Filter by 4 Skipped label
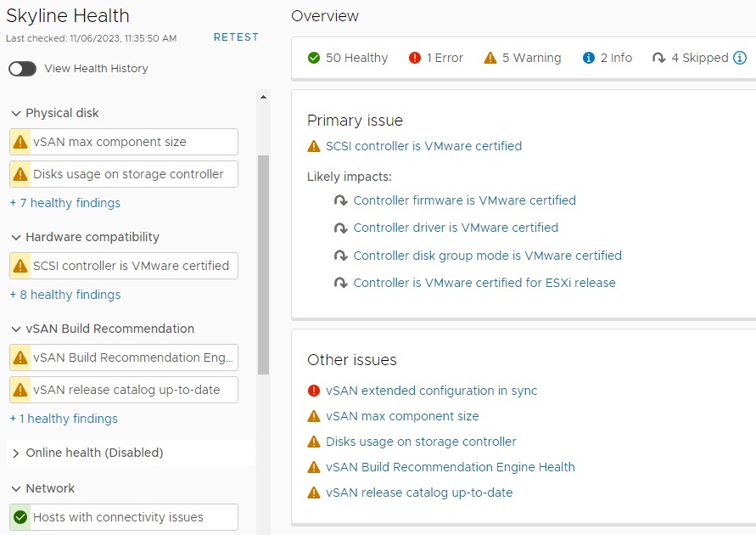Screen dimensions: 756x535 click(x=700, y=58)
